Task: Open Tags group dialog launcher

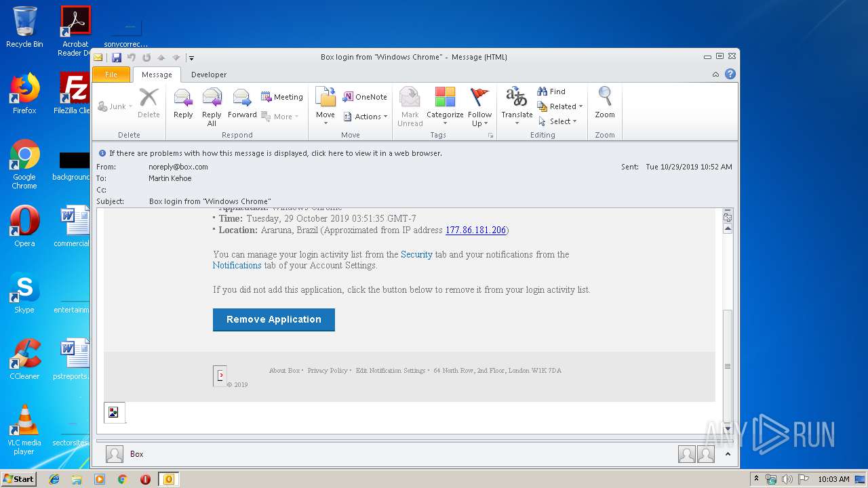Action: (490, 136)
